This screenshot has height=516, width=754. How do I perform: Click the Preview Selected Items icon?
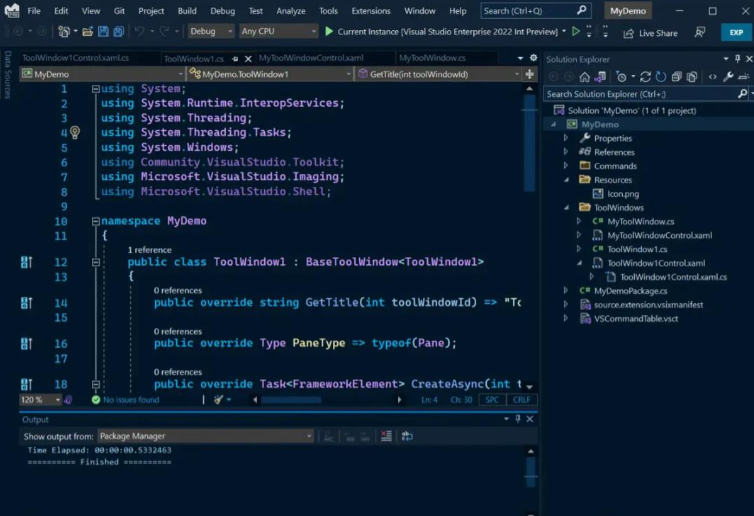(x=743, y=76)
